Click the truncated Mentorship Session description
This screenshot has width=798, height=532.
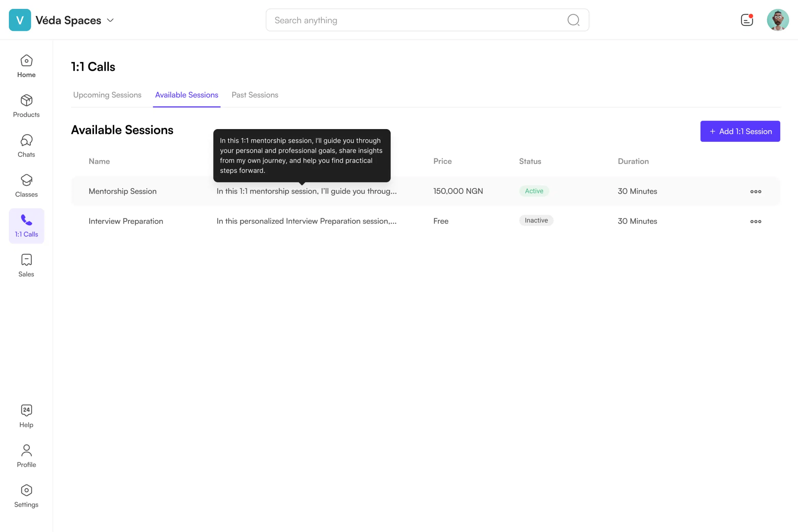click(x=306, y=191)
